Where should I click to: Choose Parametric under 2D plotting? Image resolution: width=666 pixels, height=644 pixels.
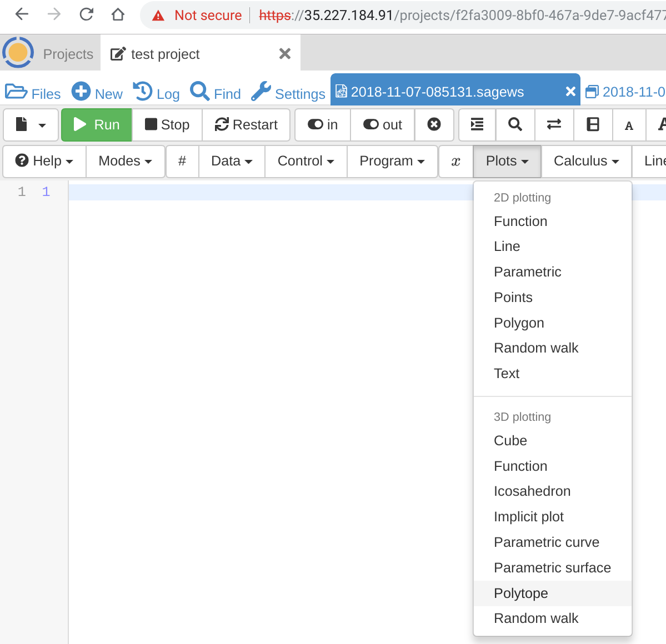[x=527, y=272]
